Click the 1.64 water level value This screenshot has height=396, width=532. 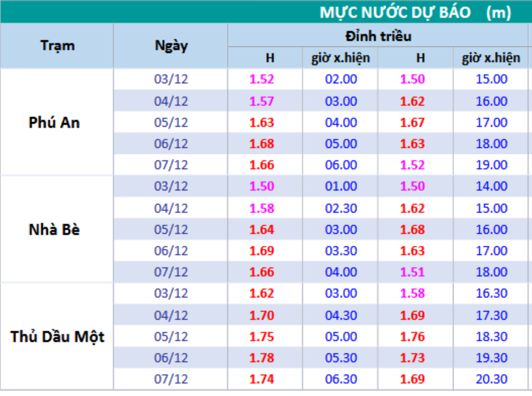coord(262,230)
